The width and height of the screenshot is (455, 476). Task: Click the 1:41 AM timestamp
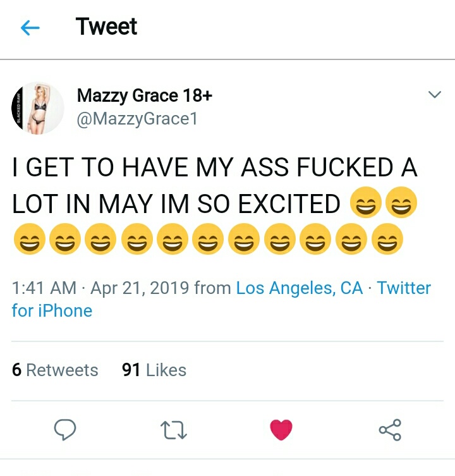pyautogui.click(x=44, y=288)
